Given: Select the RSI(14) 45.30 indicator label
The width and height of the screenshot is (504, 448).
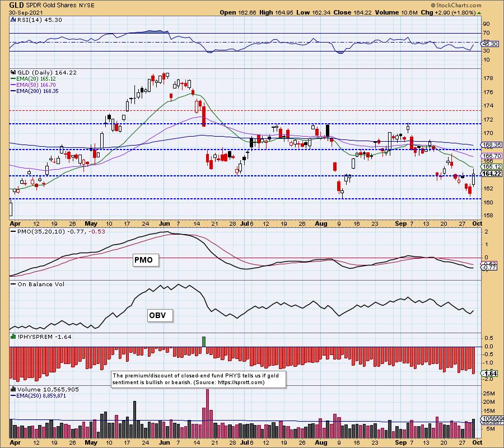Looking at the screenshot, I should coord(39,20).
